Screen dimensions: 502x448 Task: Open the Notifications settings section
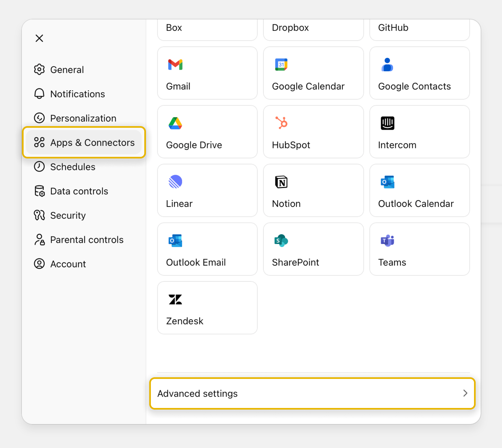pos(77,94)
